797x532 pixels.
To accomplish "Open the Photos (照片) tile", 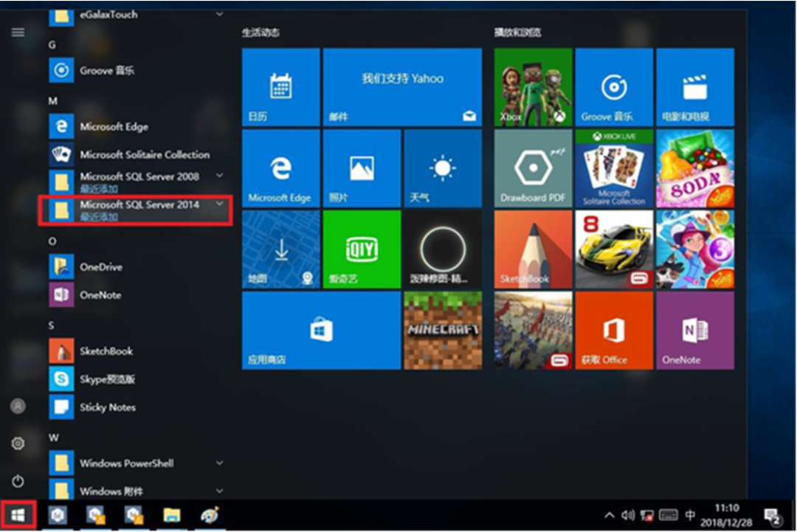I will coord(362,168).
